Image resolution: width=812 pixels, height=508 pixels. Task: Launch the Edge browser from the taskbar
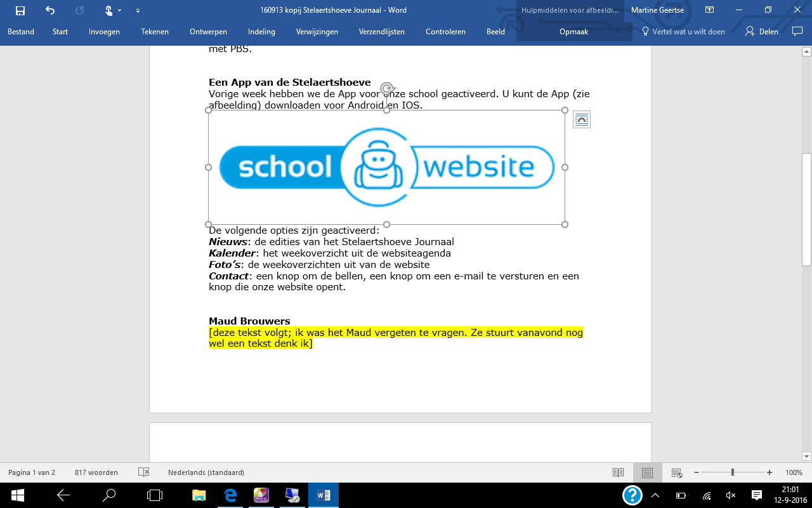click(x=230, y=495)
